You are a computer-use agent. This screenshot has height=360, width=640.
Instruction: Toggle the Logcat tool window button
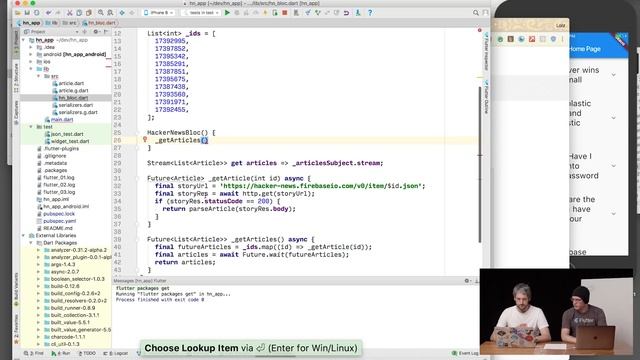point(116,353)
